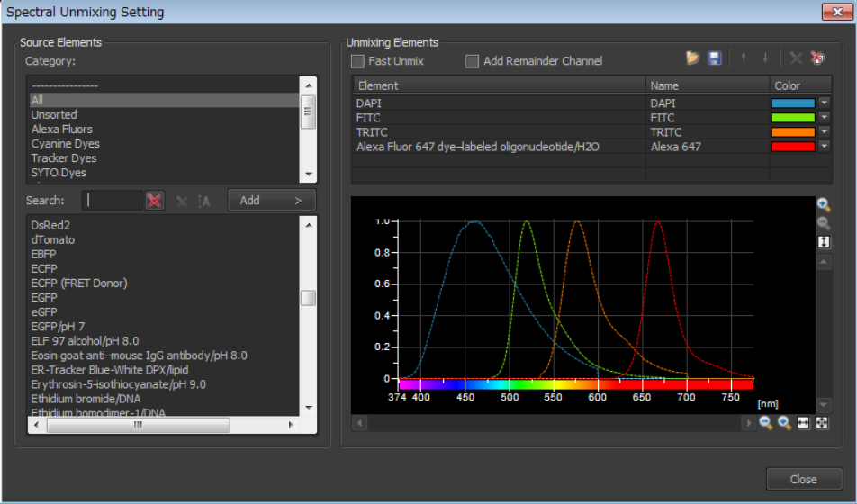Select Alexa Fluor 647 dye-labeled oligonucleotide row
Screen dimensions: 857x504
point(592,147)
